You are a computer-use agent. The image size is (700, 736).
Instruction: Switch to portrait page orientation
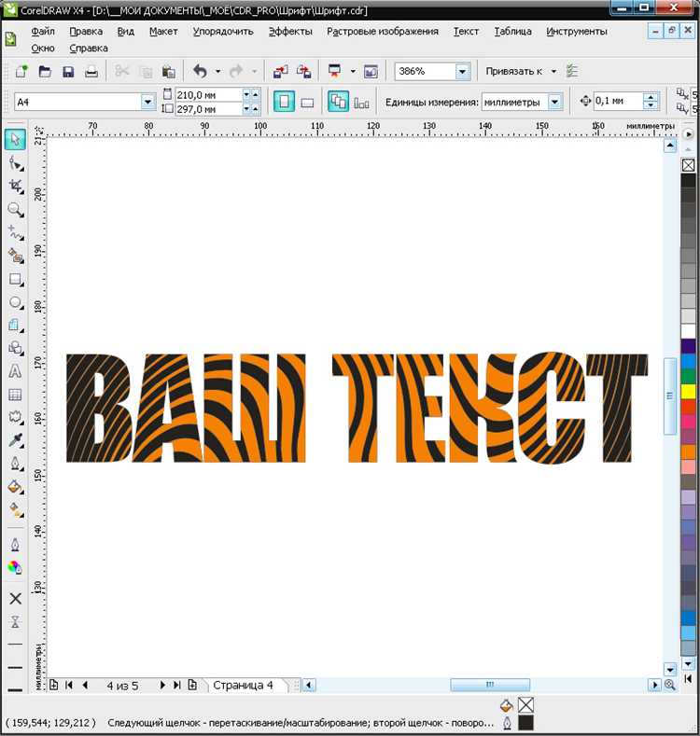coord(284,102)
